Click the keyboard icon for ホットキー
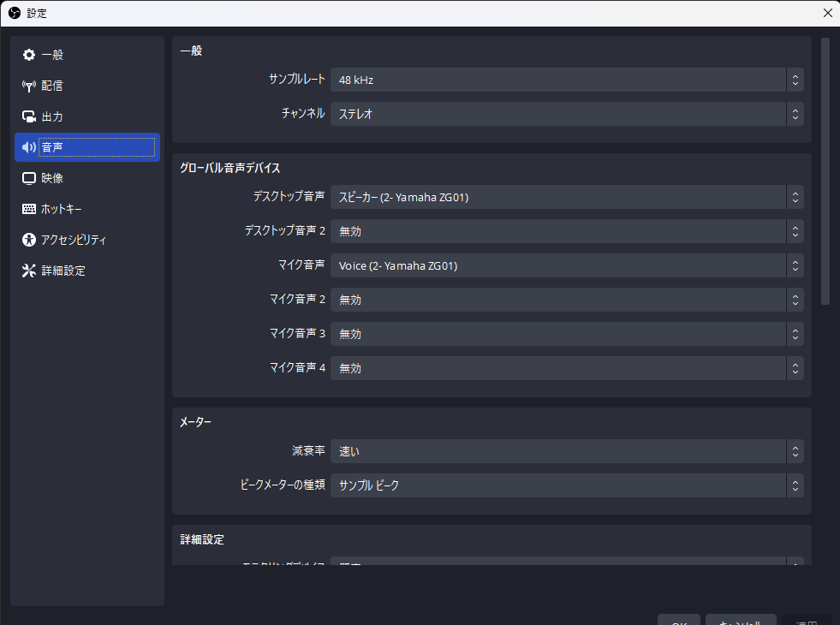The width and height of the screenshot is (840, 625). [x=29, y=209]
